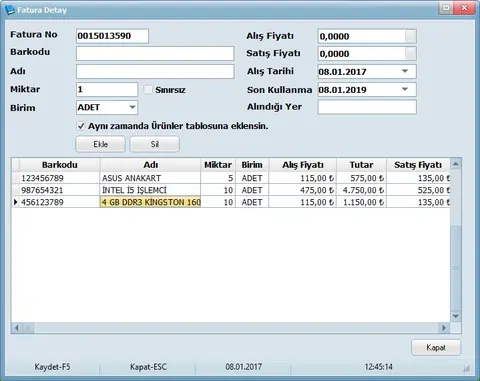The height and width of the screenshot is (381, 480).
Task: Click the Miktar input field
Action: [x=107, y=89]
